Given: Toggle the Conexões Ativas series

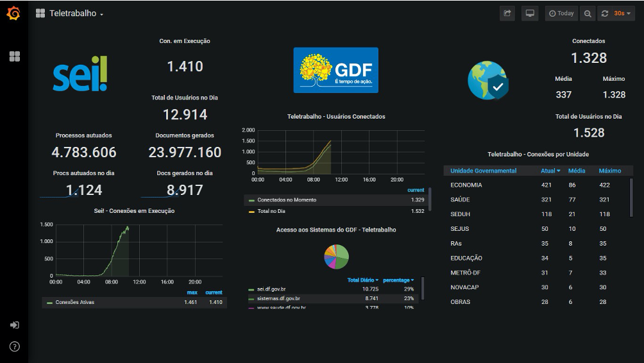Looking at the screenshot, I should 75,302.
